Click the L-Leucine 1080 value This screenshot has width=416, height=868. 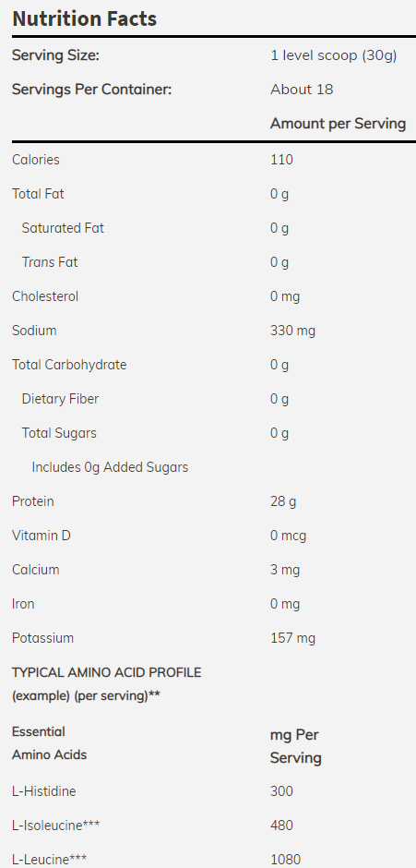point(286,859)
